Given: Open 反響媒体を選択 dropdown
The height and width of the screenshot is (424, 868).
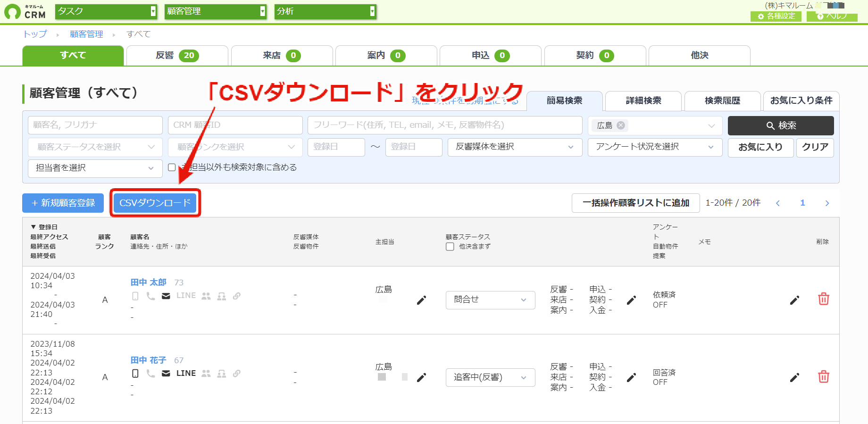Looking at the screenshot, I should pyautogui.click(x=515, y=147).
